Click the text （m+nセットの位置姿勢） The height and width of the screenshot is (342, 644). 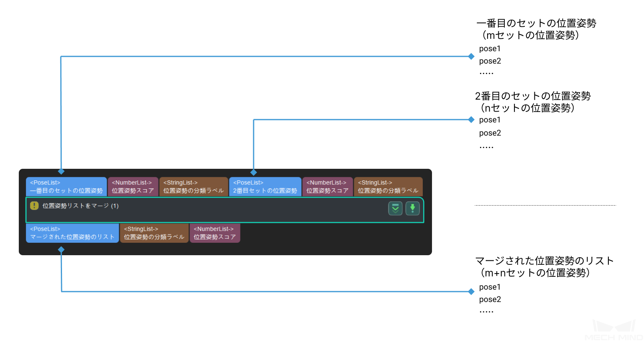point(534,273)
